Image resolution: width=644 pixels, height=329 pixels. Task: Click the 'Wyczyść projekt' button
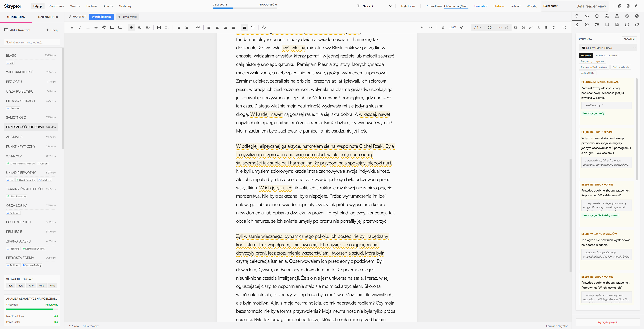coord(608,322)
